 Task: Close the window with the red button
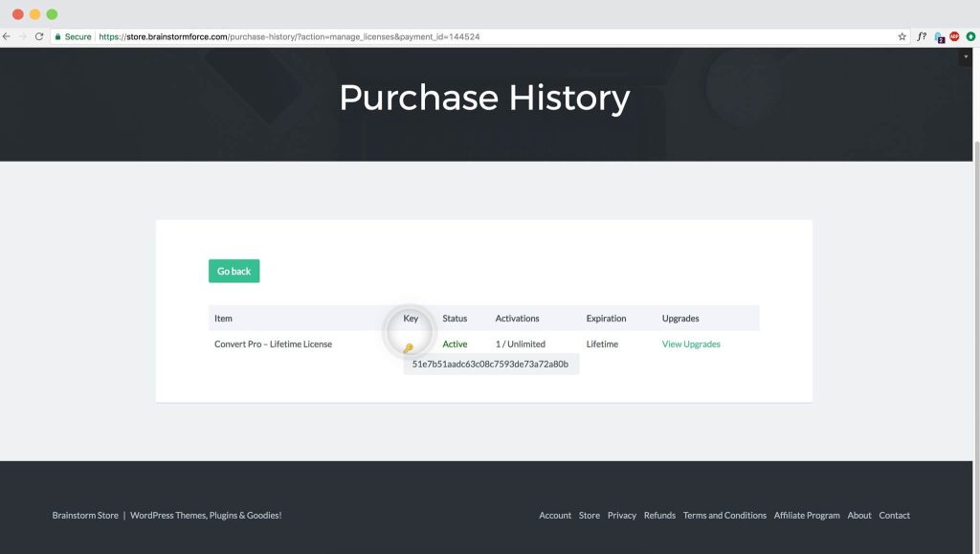pos(18,14)
